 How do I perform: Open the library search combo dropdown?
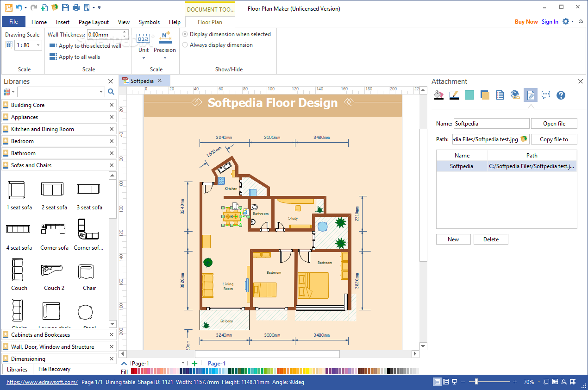(x=101, y=92)
